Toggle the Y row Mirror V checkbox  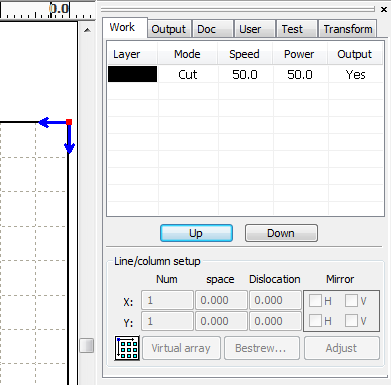click(351, 321)
